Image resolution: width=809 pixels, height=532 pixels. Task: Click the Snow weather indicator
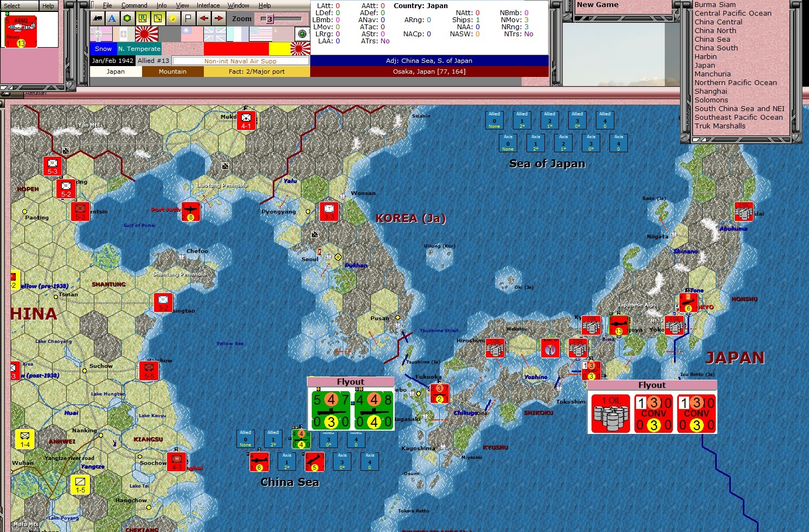point(103,49)
